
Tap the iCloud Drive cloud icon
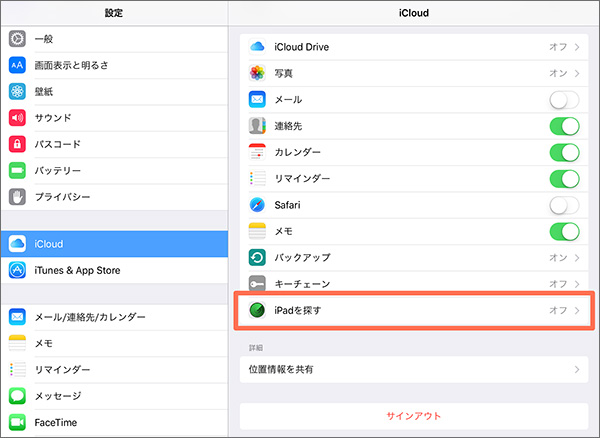tap(257, 47)
